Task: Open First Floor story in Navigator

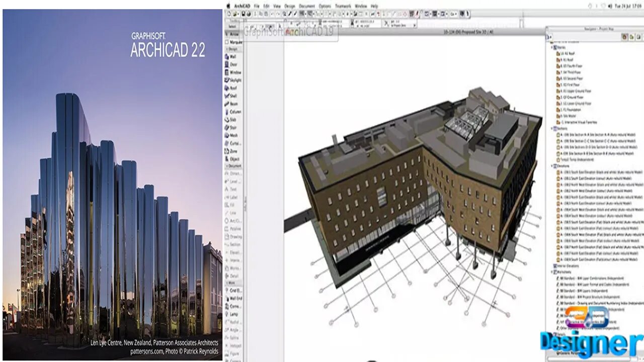Action: click(x=569, y=85)
